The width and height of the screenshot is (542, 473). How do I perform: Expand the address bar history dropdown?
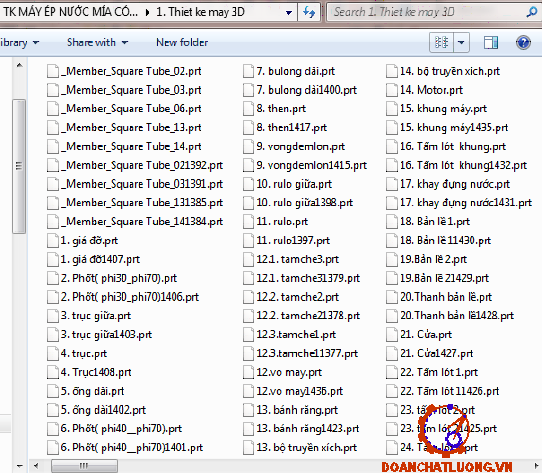click(289, 13)
